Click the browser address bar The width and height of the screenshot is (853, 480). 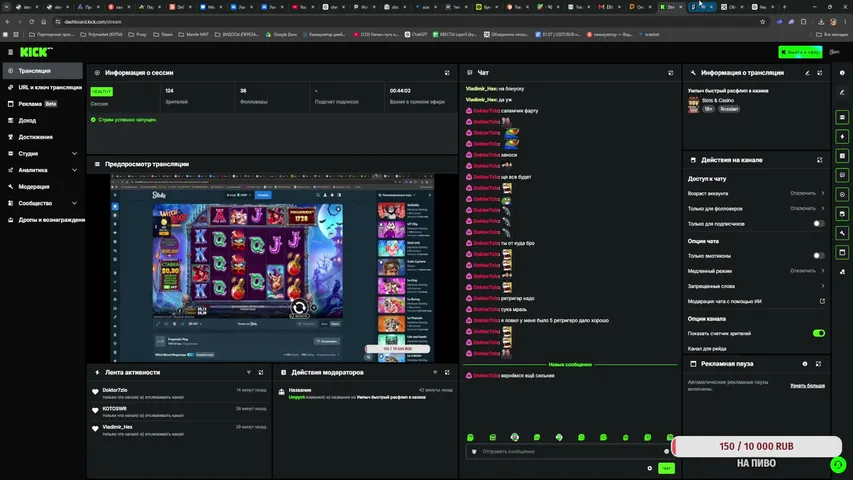point(408,22)
